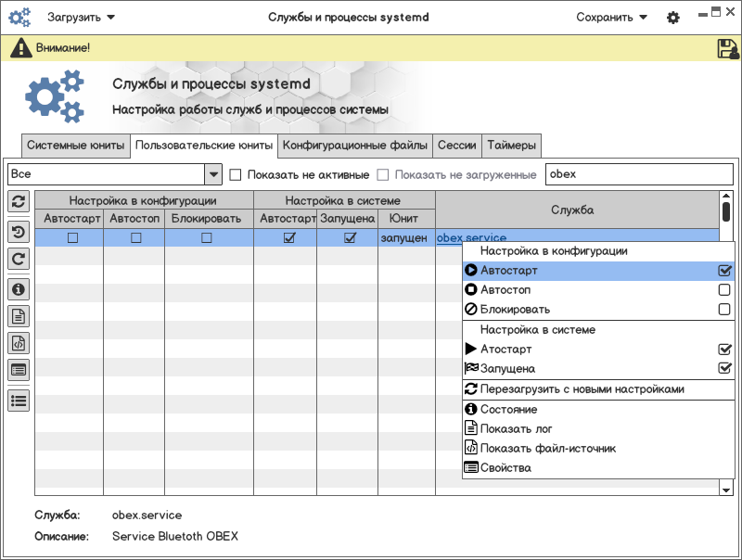Screen dimensions: 742x560
Task: Open the 'Все' filter dropdown
Action: point(212,174)
